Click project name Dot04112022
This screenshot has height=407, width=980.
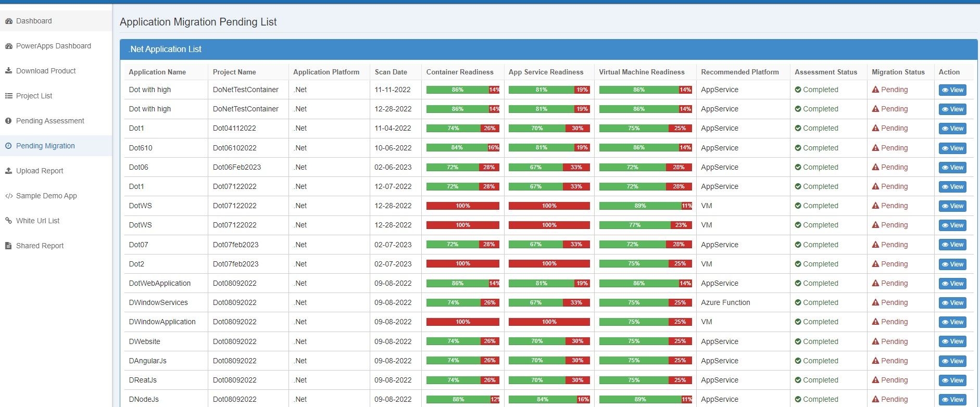coord(234,128)
